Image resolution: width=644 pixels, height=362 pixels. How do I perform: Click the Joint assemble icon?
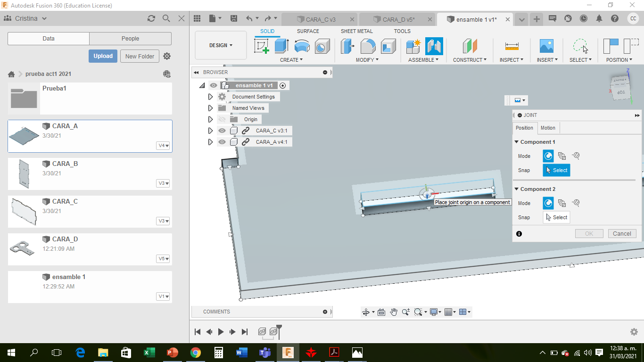coord(434,46)
